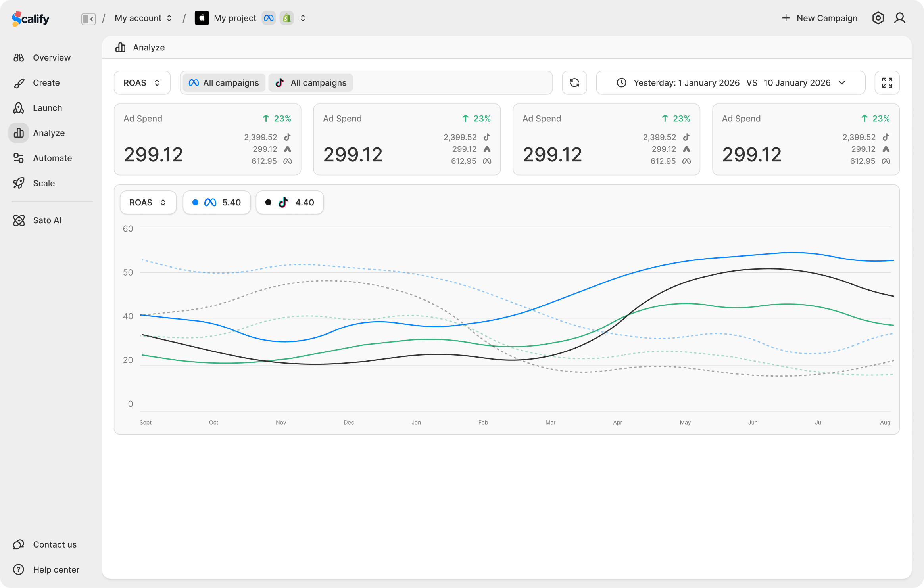Expand the fullscreen view icon
Viewport: 924px width, 588px height.
[x=887, y=82]
